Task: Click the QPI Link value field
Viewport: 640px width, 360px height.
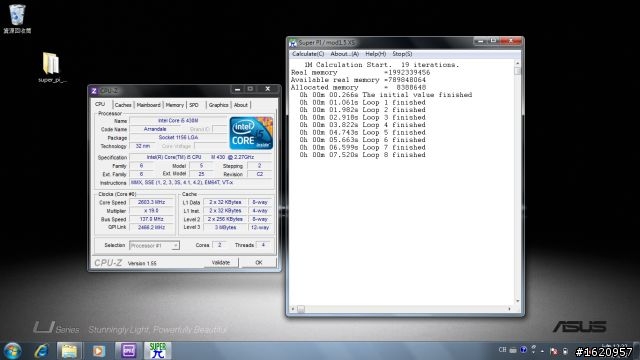Action: tap(151, 227)
